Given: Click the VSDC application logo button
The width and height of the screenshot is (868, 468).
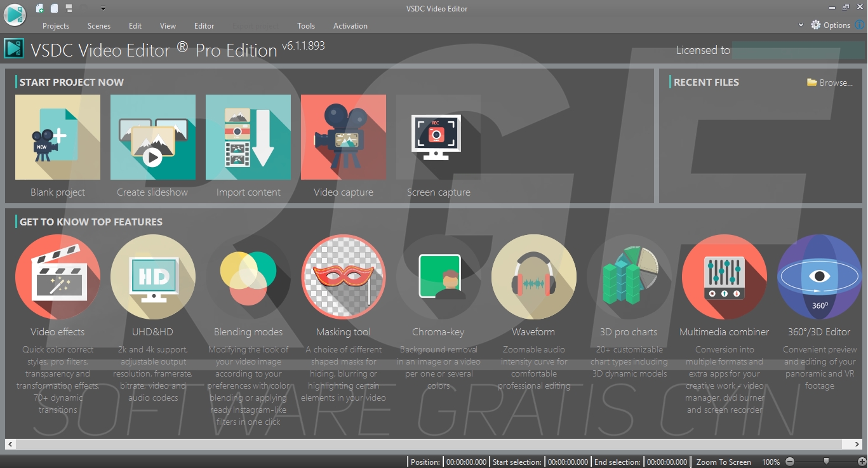Looking at the screenshot, I should (x=15, y=15).
